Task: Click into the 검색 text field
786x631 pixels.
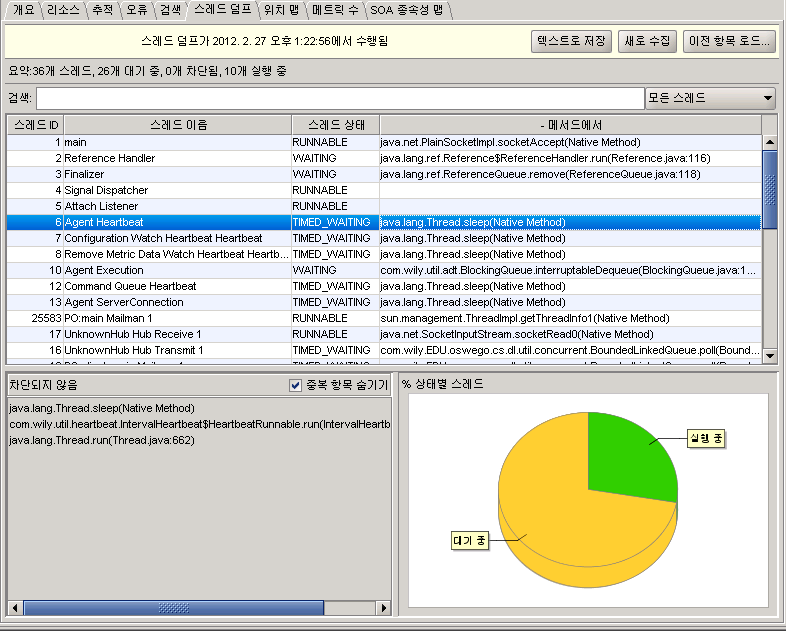Action: pyautogui.click(x=340, y=98)
